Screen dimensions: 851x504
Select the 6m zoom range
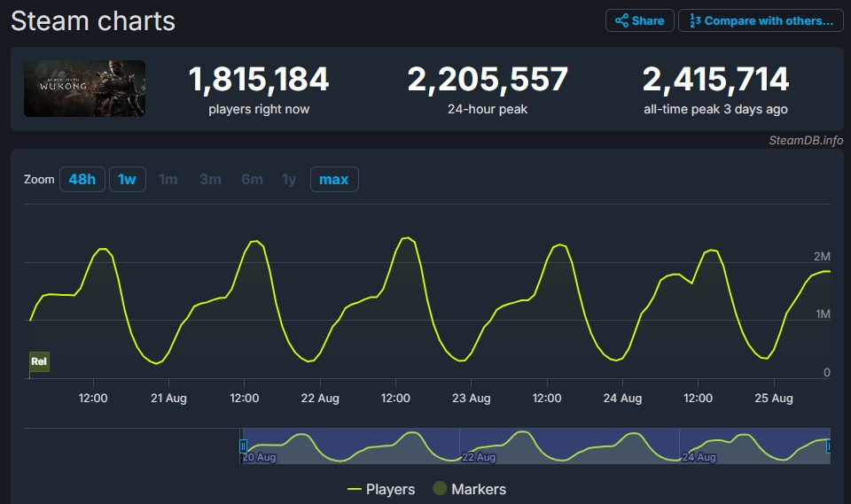pos(253,180)
